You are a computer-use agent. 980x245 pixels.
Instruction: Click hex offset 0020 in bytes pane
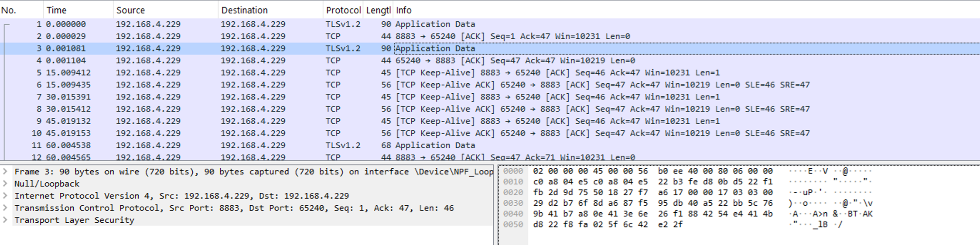coord(512,193)
